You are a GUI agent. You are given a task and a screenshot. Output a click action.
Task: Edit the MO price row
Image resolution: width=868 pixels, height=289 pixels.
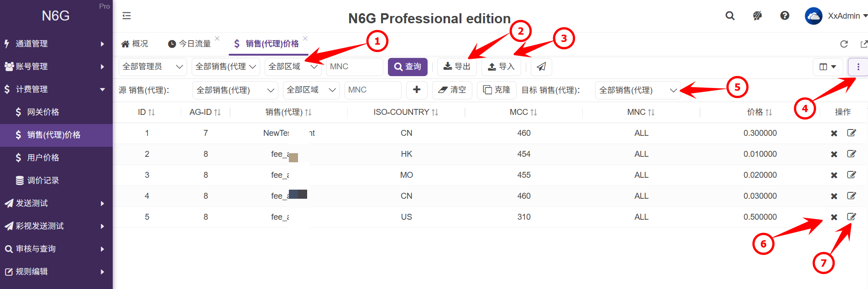point(852,175)
